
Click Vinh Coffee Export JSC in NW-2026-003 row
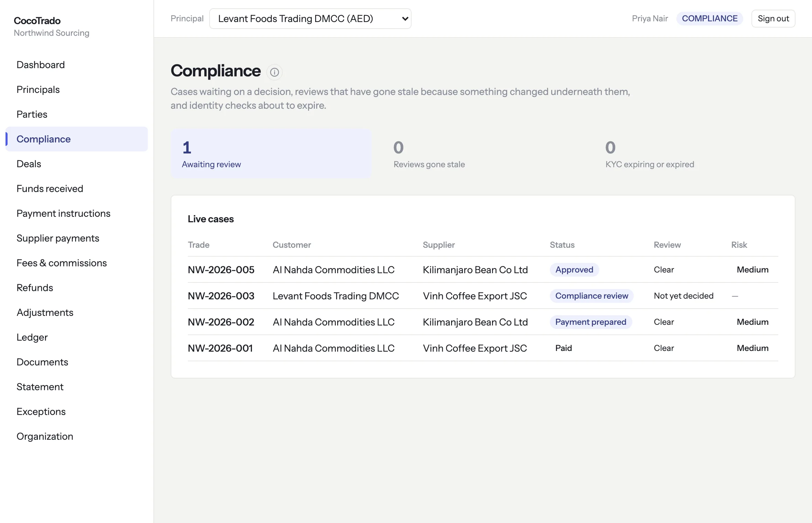[474, 296]
